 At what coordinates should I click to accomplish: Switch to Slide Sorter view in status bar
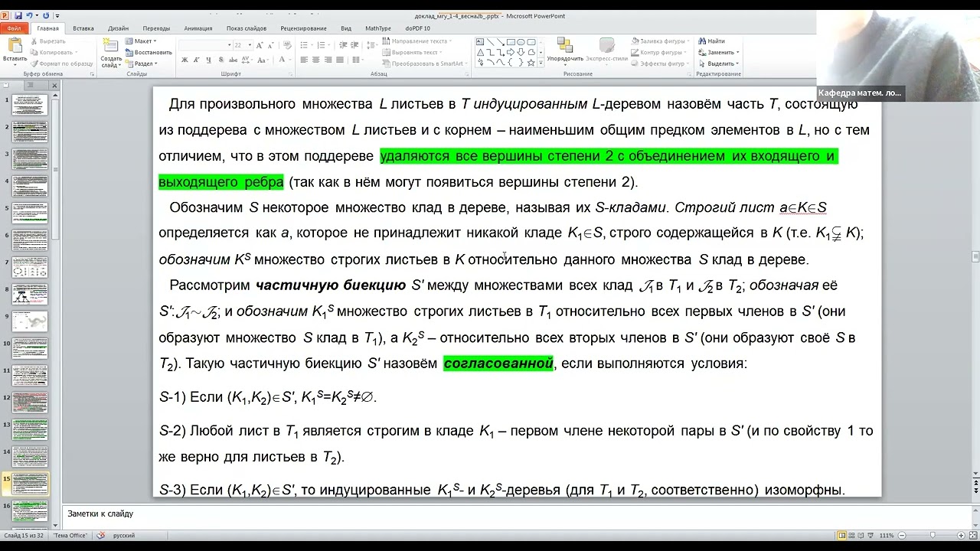tap(853, 536)
